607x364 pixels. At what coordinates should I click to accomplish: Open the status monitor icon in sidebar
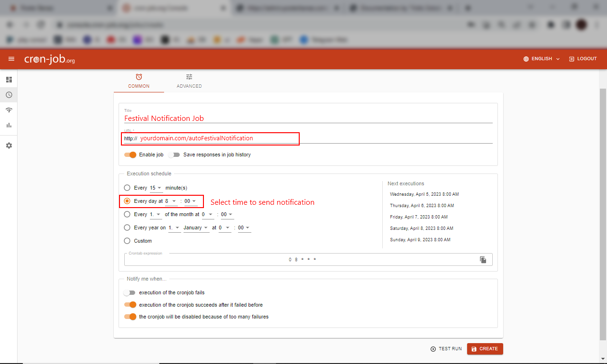9,110
